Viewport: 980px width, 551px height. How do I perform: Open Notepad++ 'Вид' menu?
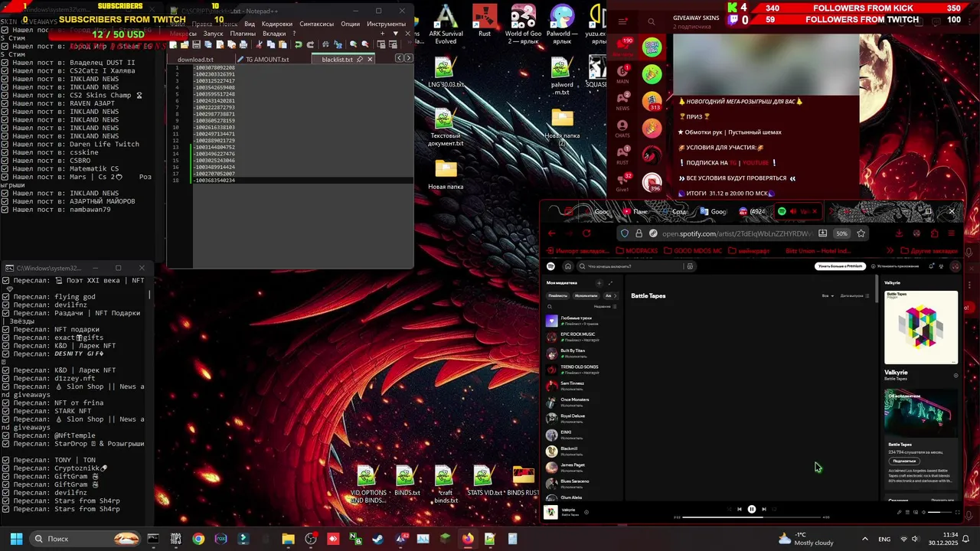pyautogui.click(x=250, y=24)
